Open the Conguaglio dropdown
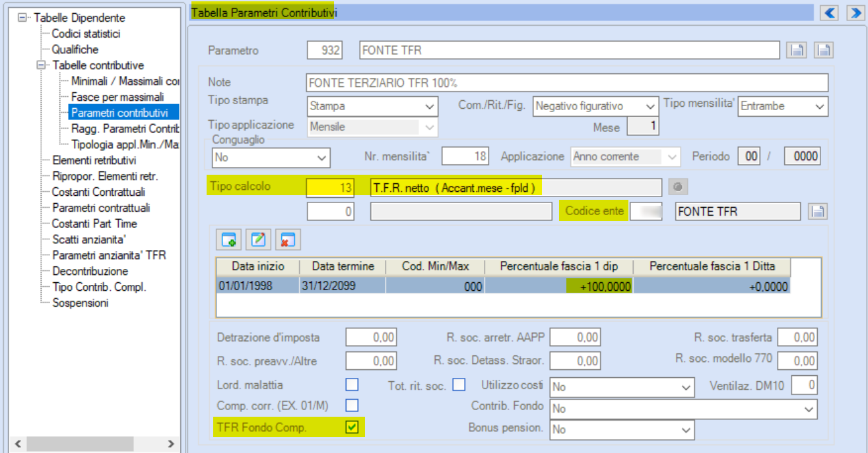Screen dimensions: 868x453 (322, 158)
